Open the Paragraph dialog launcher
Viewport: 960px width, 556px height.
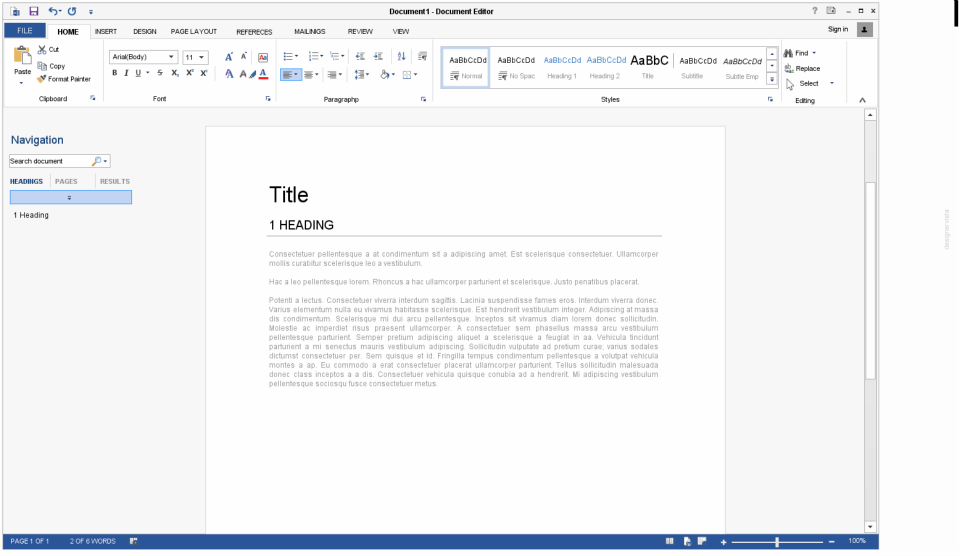click(424, 99)
